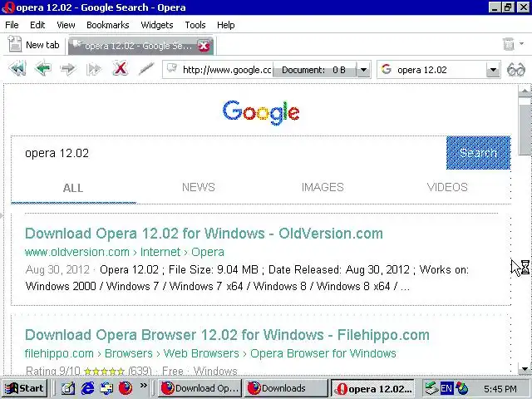Switch to VIDEOS results tab
The width and height of the screenshot is (532, 399).
click(447, 187)
